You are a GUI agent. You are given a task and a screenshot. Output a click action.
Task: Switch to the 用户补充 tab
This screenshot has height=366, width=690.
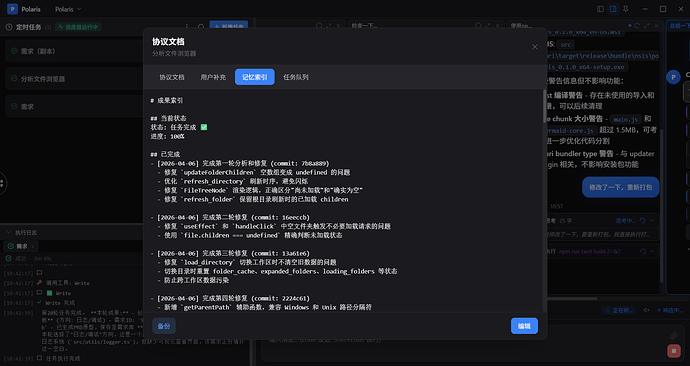(x=213, y=77)
